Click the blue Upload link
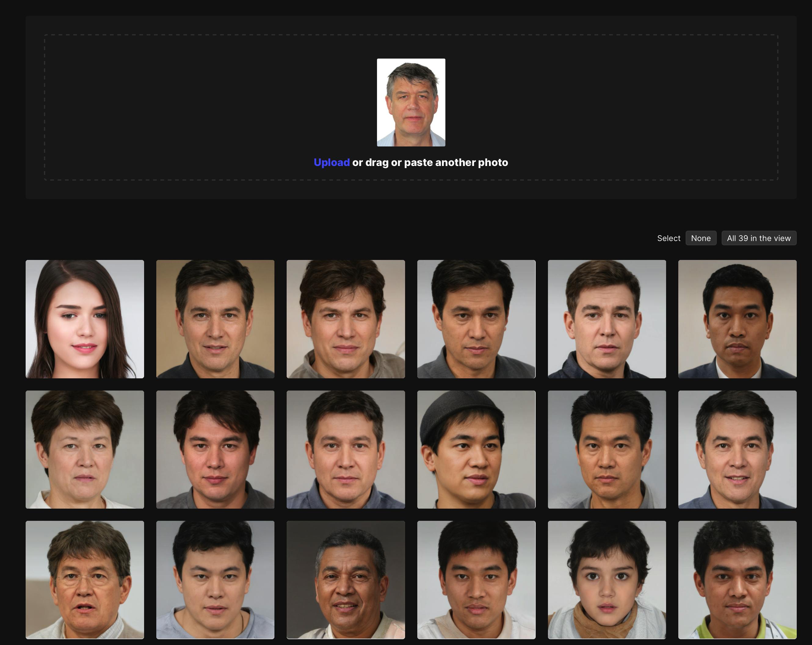The image size is (812, 645). pyautogui.click(x=332, y=163)
